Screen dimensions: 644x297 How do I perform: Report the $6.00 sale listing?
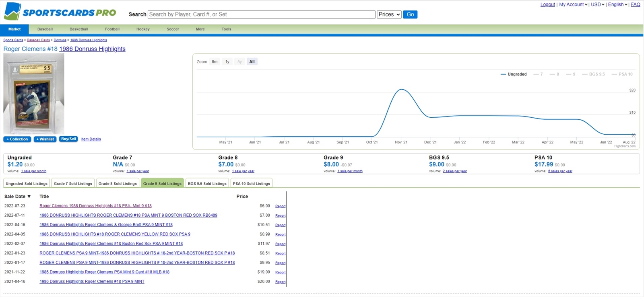coord(280,206)
